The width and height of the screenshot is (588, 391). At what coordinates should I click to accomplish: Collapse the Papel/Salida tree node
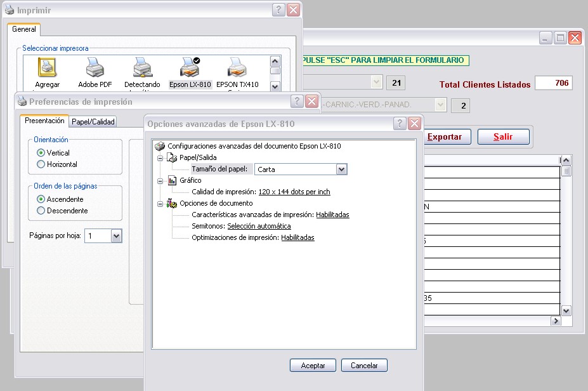[160, 158]
